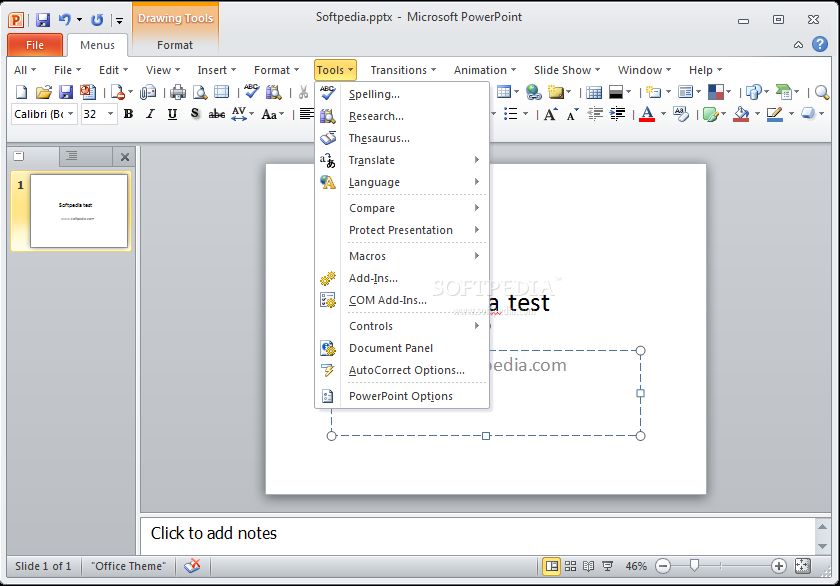Screen dimensions: 840x586
Task: Click the email attachment paperclip icon
Action: pyautogui.click(x=147, y=92)
